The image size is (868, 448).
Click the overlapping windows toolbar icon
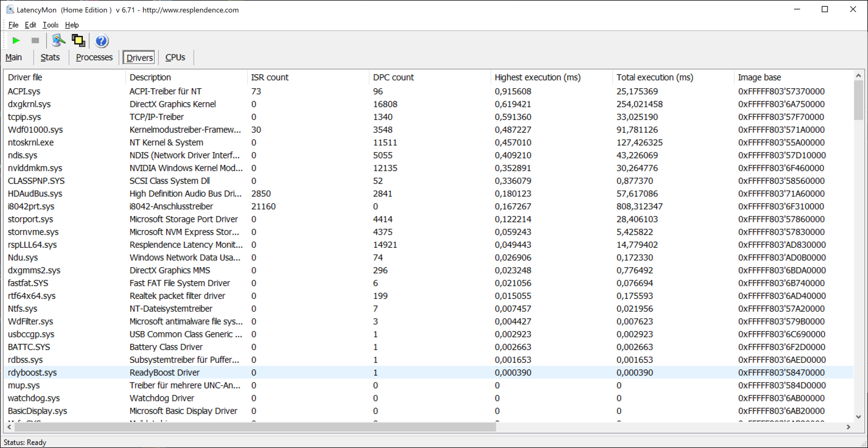78,41
